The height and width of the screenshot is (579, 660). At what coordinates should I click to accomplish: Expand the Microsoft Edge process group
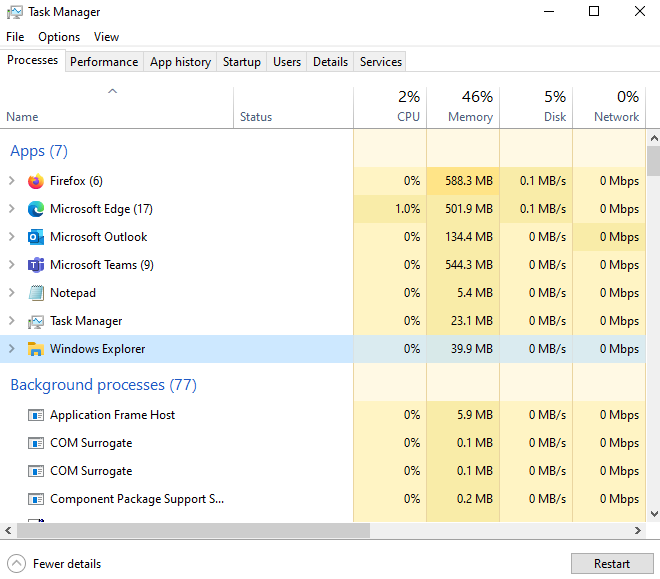point(12,209)
